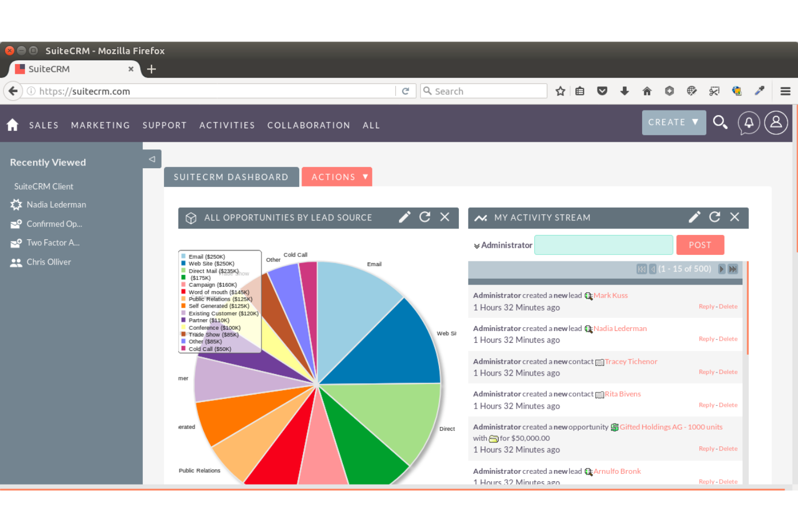Click the Web Site legend swatch ($250K)
The height and width of the screenshot is (532, 798).
coord(183,264)
